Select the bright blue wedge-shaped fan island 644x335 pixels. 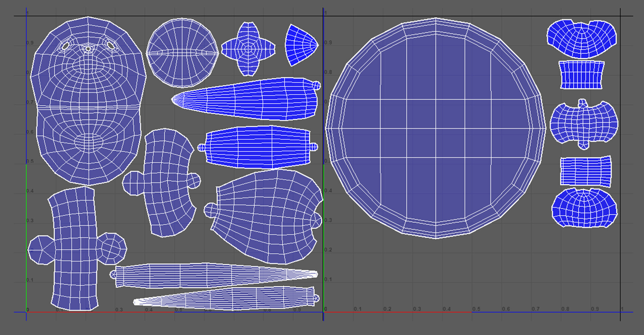pos(301,45)
